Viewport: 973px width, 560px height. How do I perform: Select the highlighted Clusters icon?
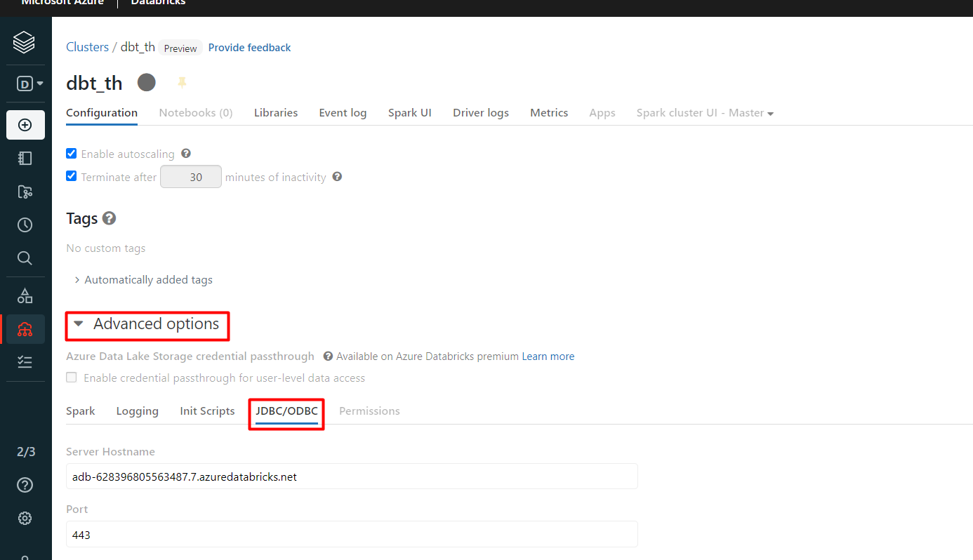[25, 328]
